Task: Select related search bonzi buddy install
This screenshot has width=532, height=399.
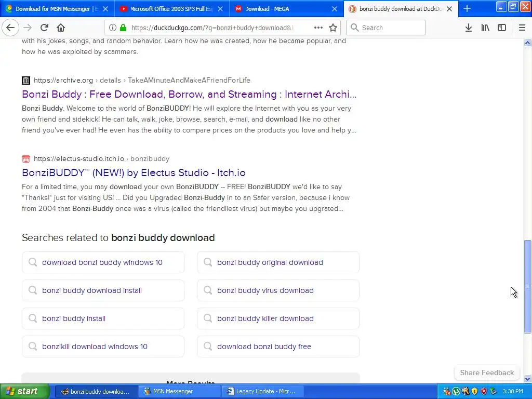Action: pyautogui.click(x=103, y=318)
